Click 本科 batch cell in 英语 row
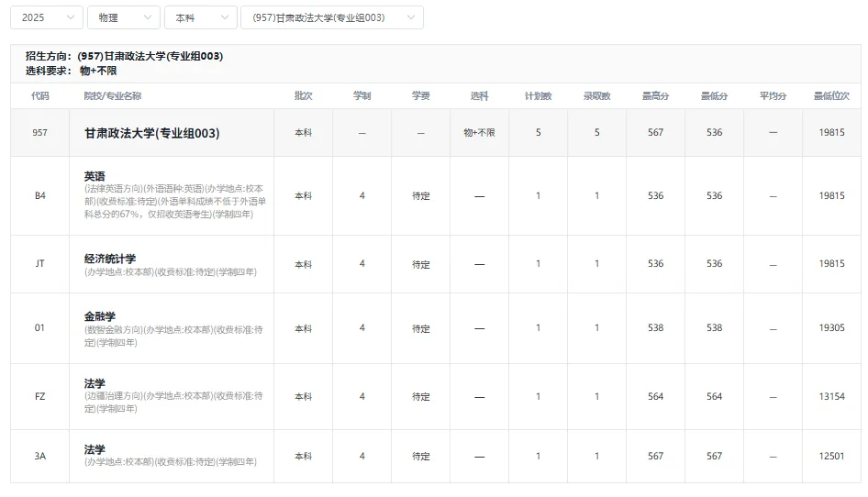Image resolution: width=868 pixels, height=497 pixels. click(x=304, y=195)
